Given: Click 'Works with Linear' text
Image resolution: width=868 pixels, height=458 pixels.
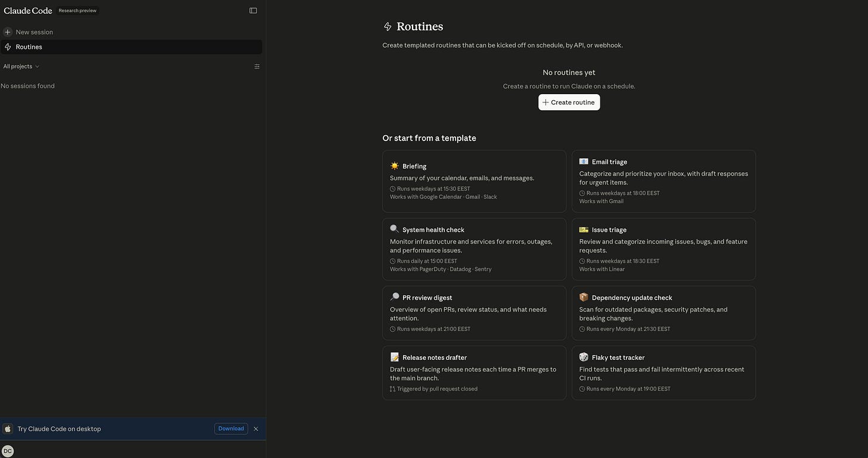Looking at the screenshot, I should tap(602, 269).
